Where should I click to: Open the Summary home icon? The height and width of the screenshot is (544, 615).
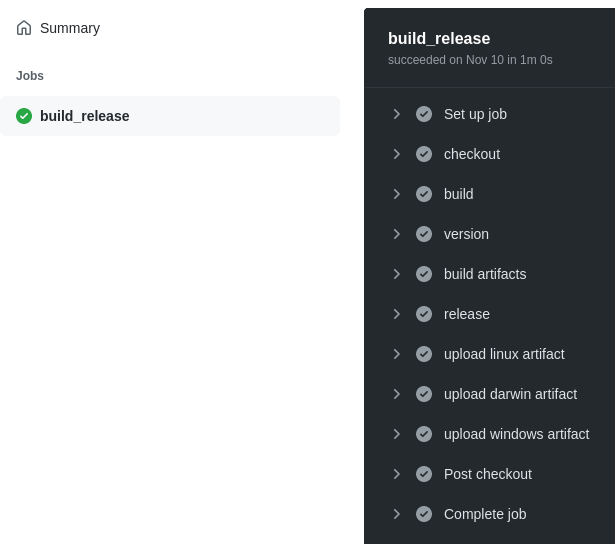point(24,28)
